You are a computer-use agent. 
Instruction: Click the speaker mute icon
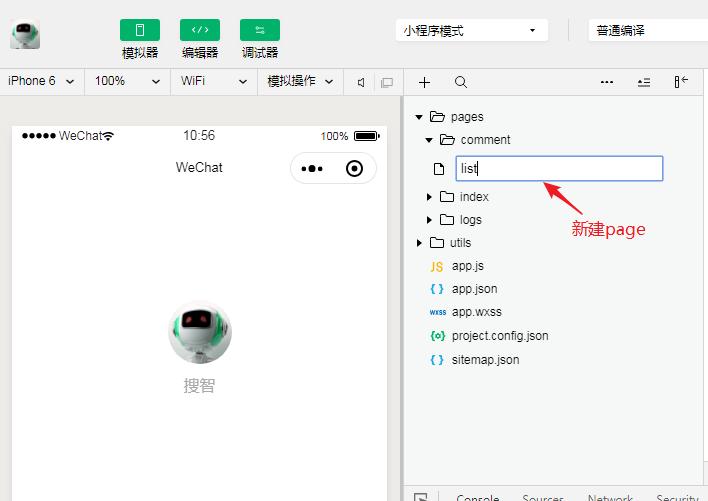pos(361,83)
